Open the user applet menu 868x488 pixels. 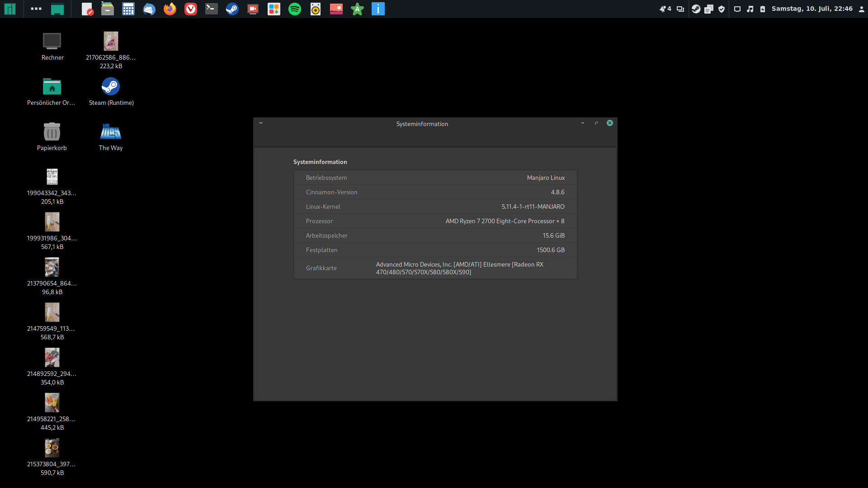pos(861,9)
